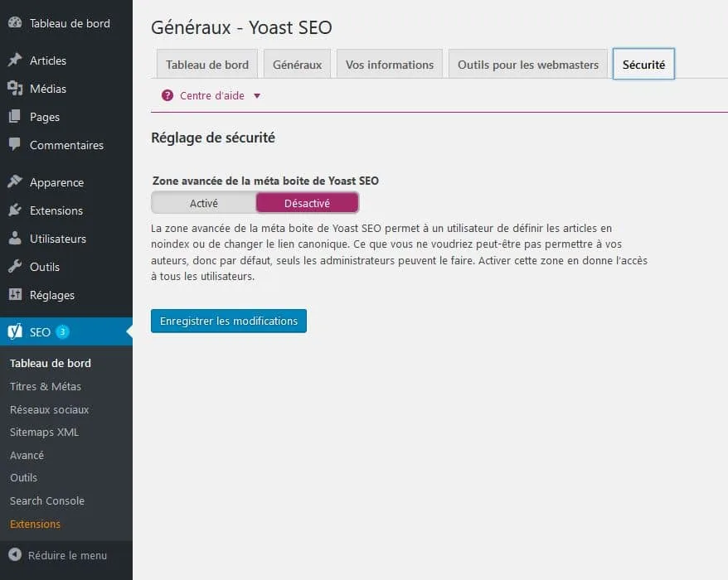Image resolution: width=728 pixels, height=580 pixels.
Task: Open Médias in the sidebar menu
Action: pos(66,89)
